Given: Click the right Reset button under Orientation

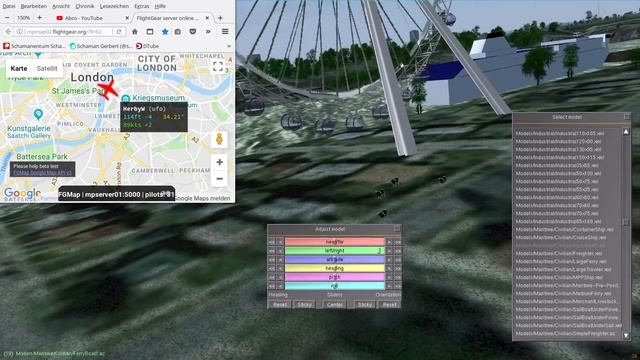Looking at the screenshot, I should (389, 304).
